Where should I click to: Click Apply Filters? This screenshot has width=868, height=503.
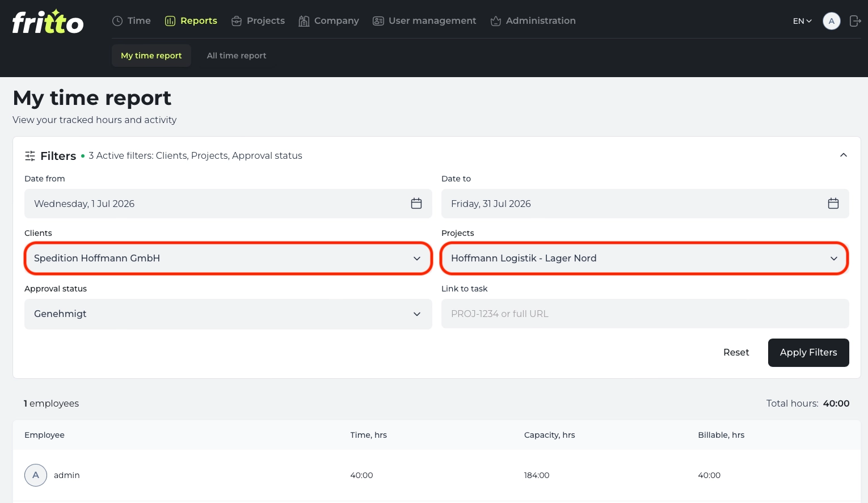[x=808, y=353]
